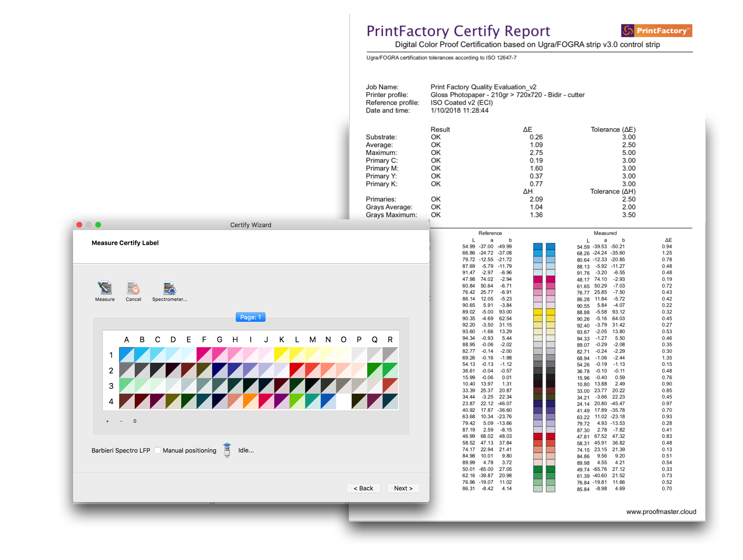The width and height of the screenshot is (743, 560).
Task: Select the orange swatch in row 4
Action: (x=250, y=401)
